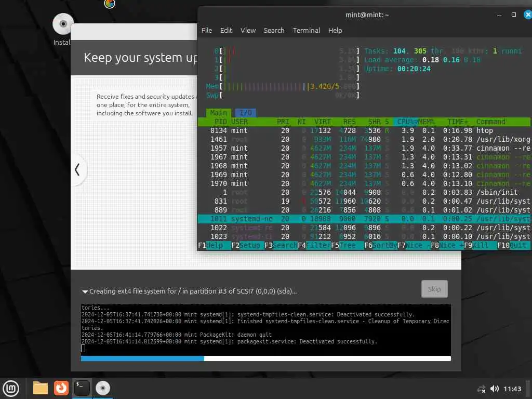
Task: Open the Install Linux Mint desktop icon
Action: [62, 29]
